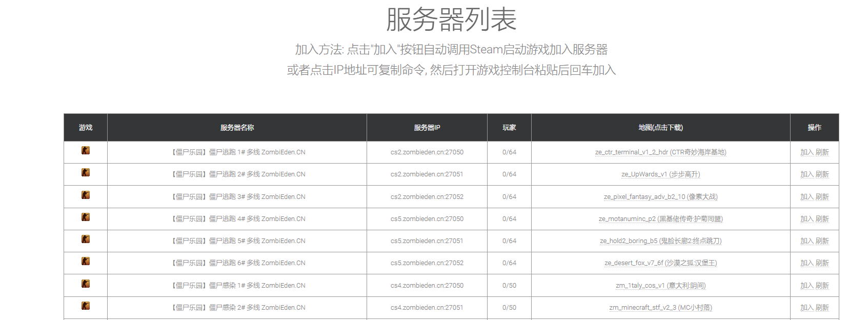The height and width of the screenshot is (320, 868).
Task: Refresh the 僵尸逃跑 5# server row
Action: click(x=822, y=241)
